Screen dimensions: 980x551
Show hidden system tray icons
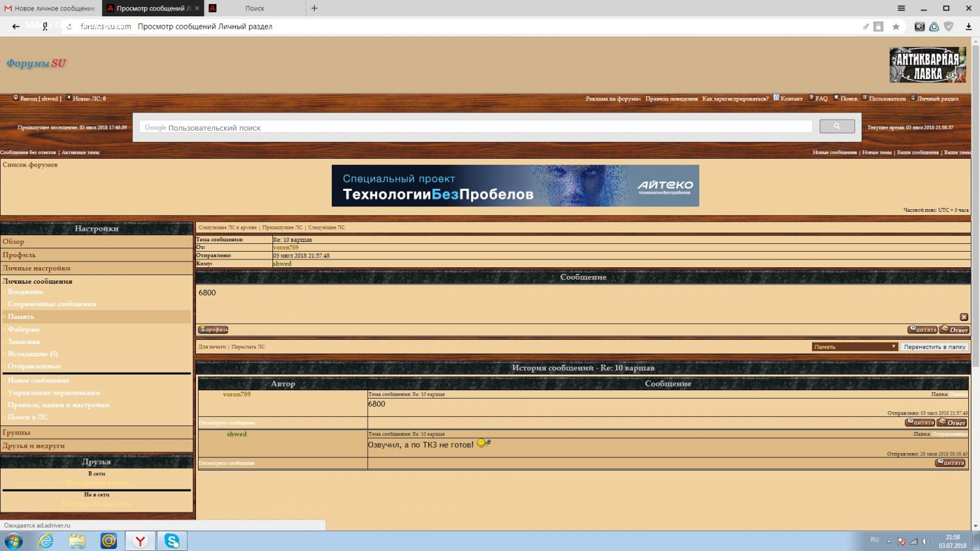(889, 541)
